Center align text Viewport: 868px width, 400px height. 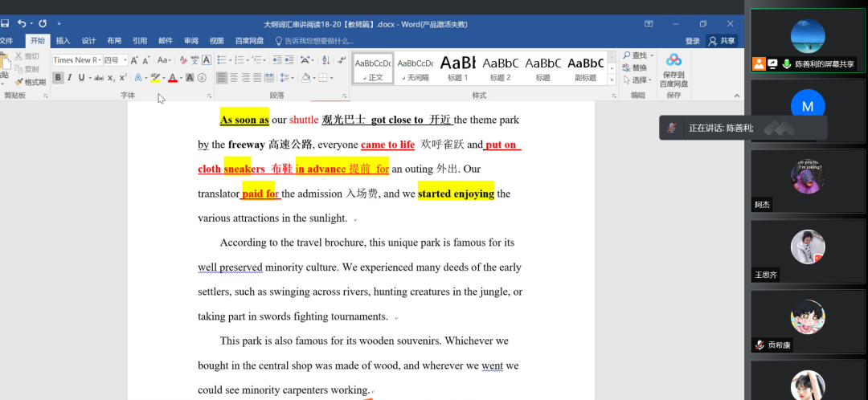coord(234,78)
